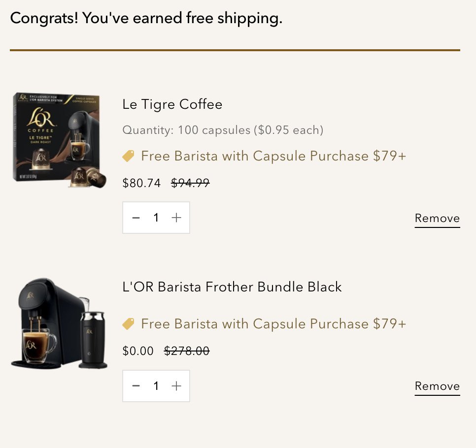Remove Le Tigre Coffee from cart
The height and width of the screenshot is (448, 476).
[437, 219]
